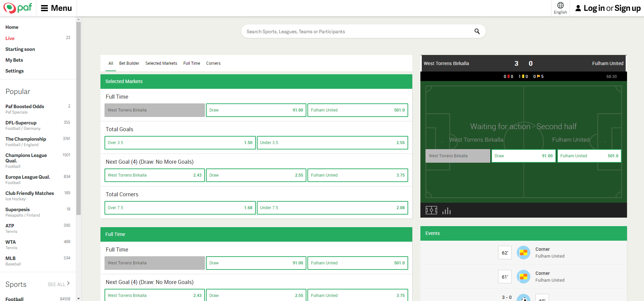Select Over 3.5 Total Goals at 1.50
The image size is (644, 301).
pyautogui.click(x=180, y=143)
